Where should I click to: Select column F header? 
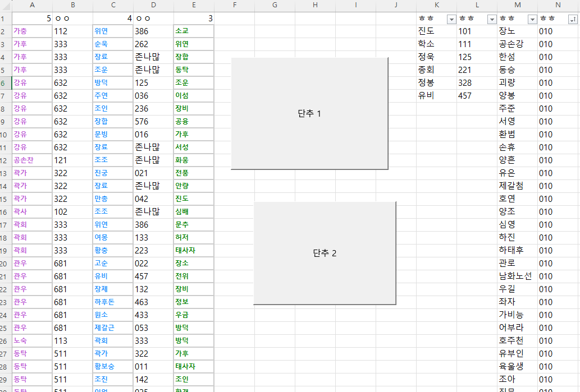[x=234, y=6]
